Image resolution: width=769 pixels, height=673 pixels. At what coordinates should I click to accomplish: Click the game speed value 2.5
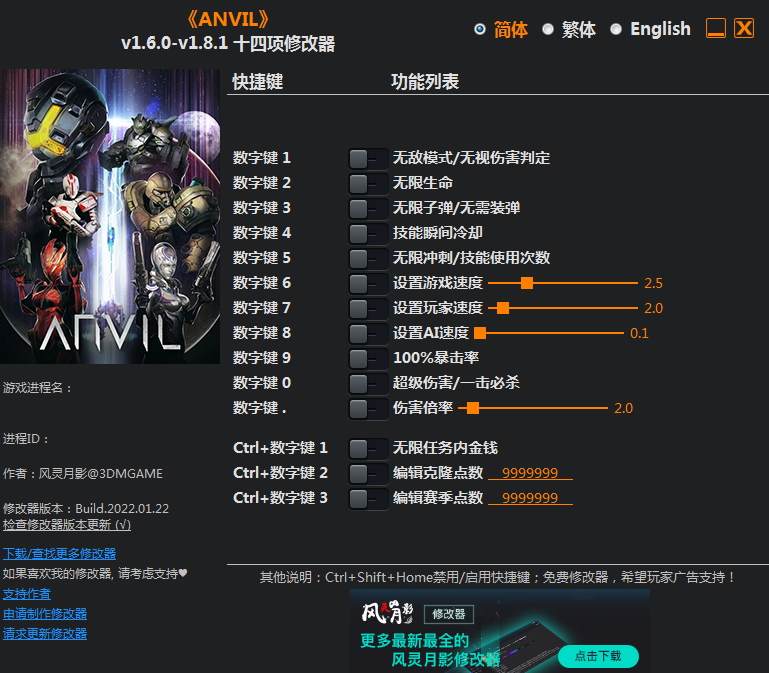click(653, 284)
